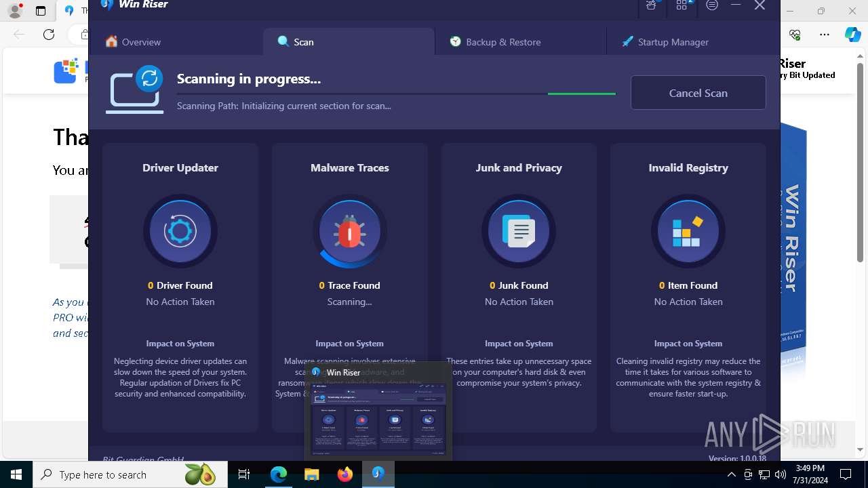Screen dimensions: 868x488
Task: Reload the page in Edge
Action: pos(49,35)
